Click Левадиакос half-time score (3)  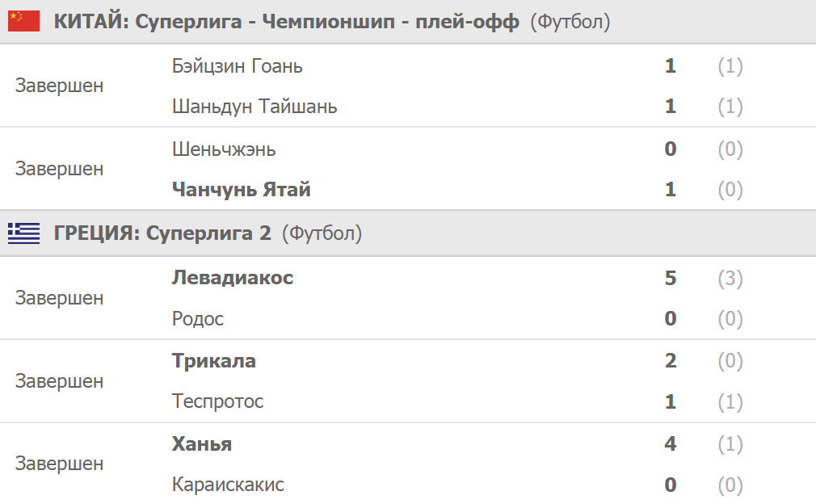click(x=730, y=278)
